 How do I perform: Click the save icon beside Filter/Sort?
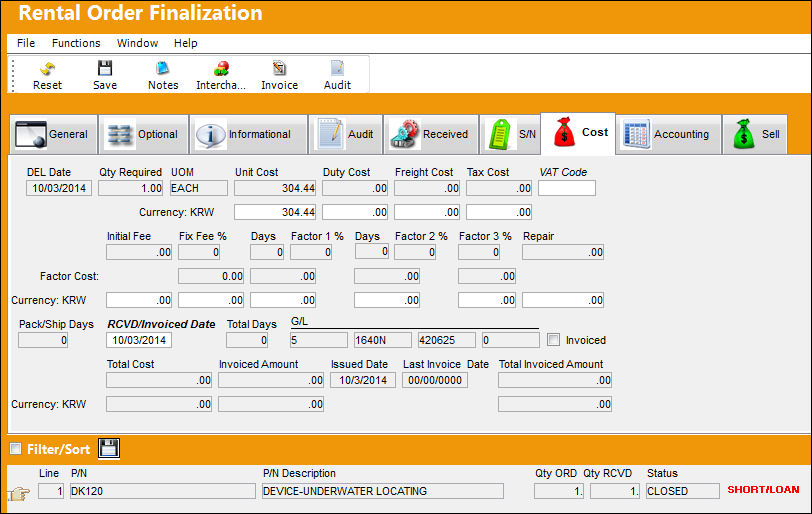109,448
